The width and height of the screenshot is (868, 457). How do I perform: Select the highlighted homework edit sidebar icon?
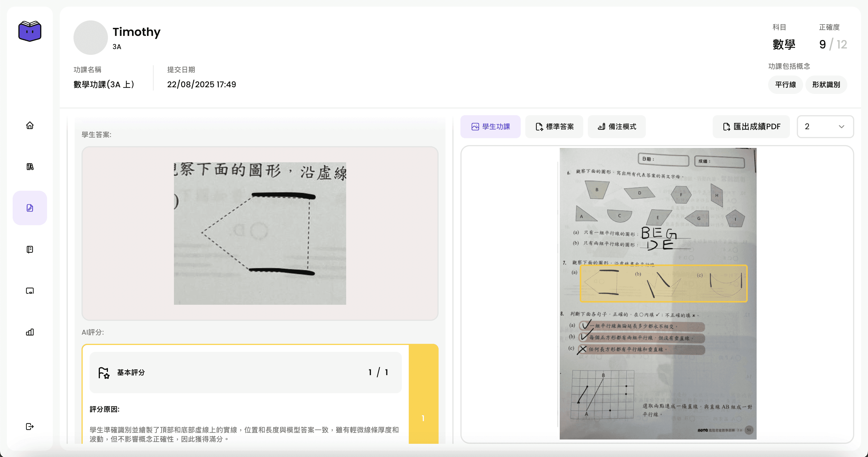pos(30,208)
